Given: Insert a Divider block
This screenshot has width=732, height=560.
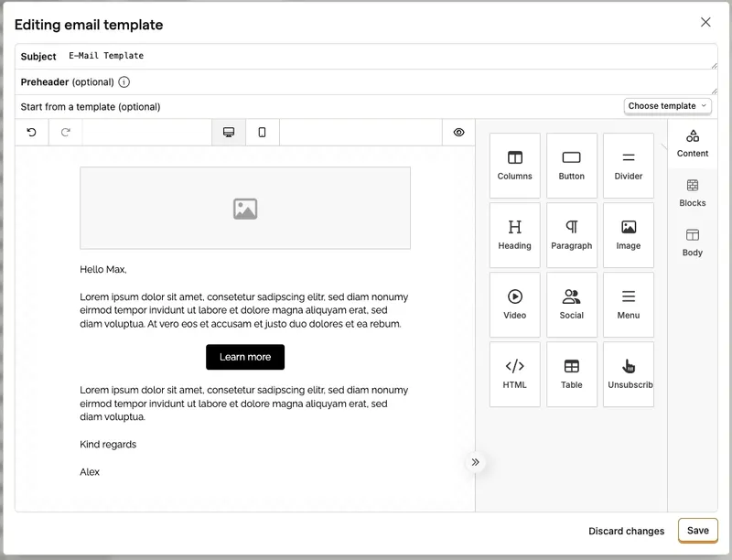Looking at the screenshot, I should (x=628, y=166).
